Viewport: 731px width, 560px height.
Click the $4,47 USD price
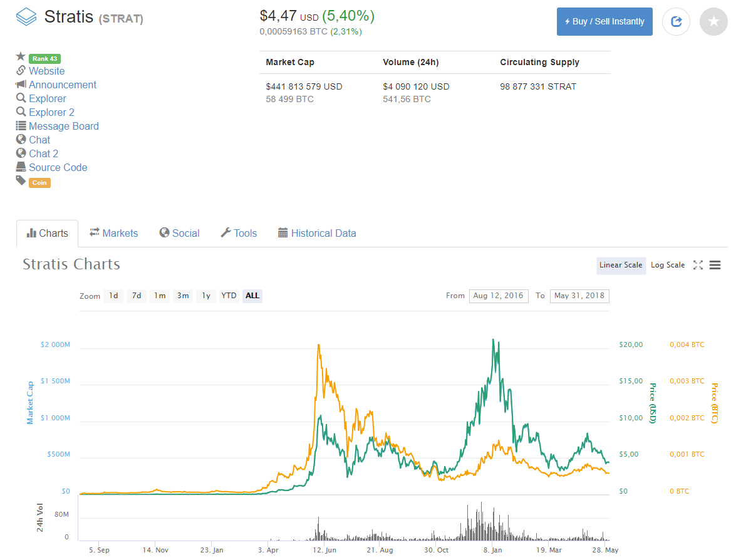(289, 16)
